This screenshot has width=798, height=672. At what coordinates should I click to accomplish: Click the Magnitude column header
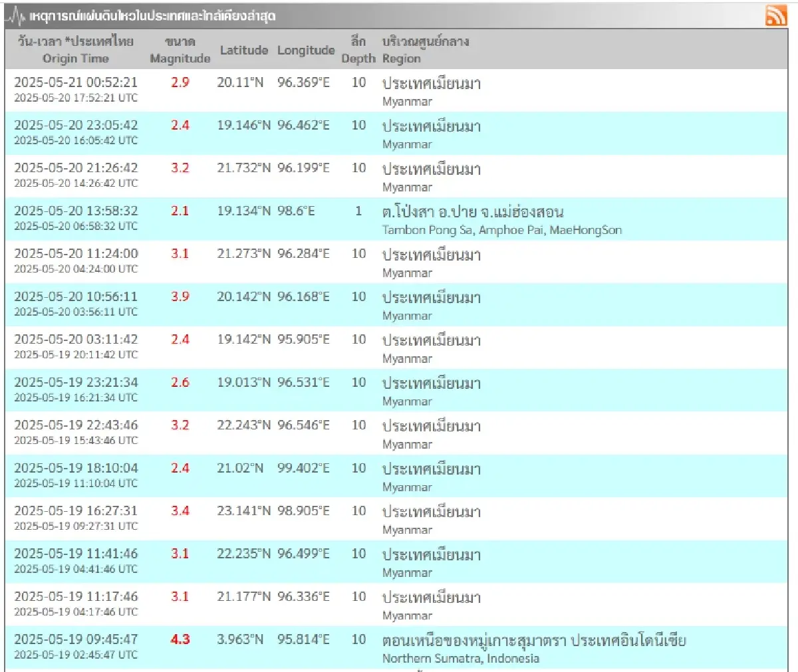180,50
